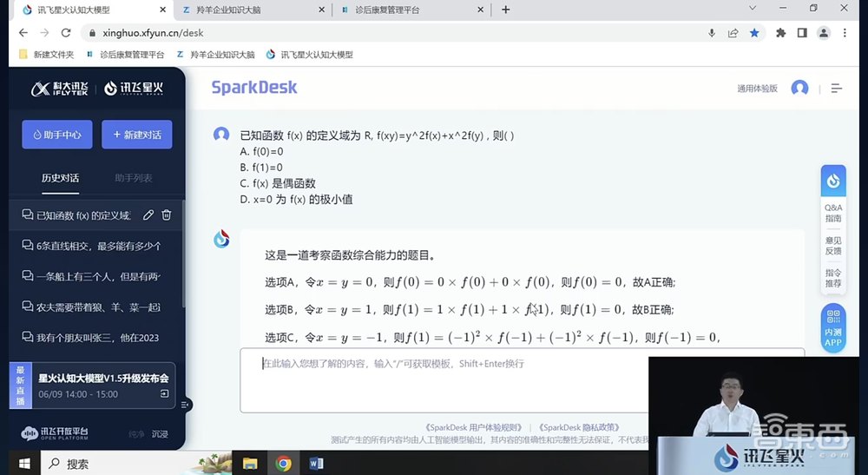Click the 内测APP QR code button
Image resolution: width=868 pixels, height=475 pixels.
point(833,327)
